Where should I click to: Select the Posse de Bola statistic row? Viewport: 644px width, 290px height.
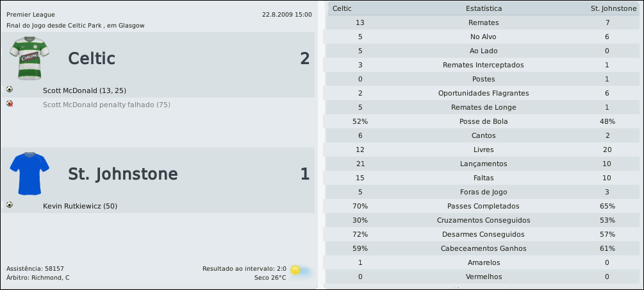(484, 121)
